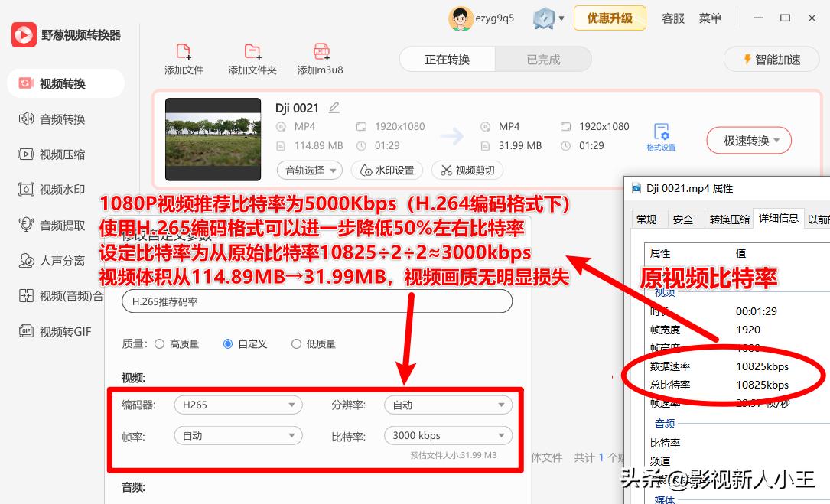Click the 10825kbps data rate value
Screen dimensions: 830x504
point(762,366)
